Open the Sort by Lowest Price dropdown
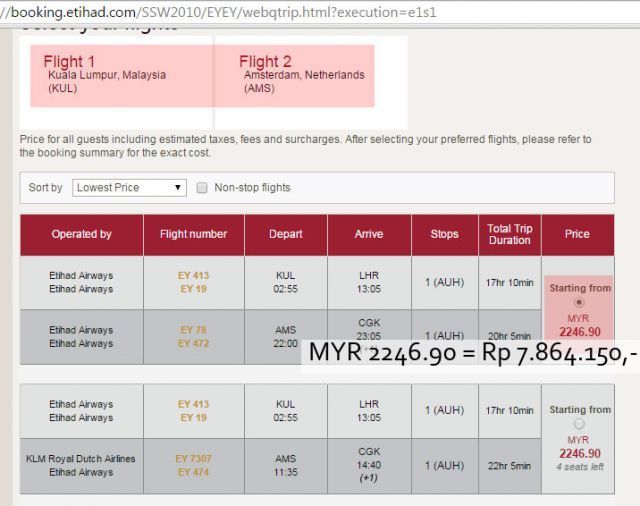The image size is (640, 506). point(129,188)
